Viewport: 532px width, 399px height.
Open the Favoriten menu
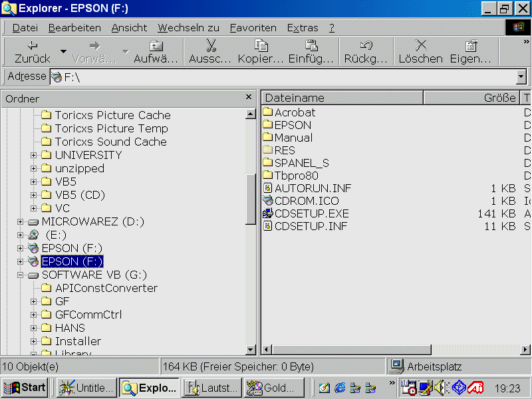click(x=253, y=28)
